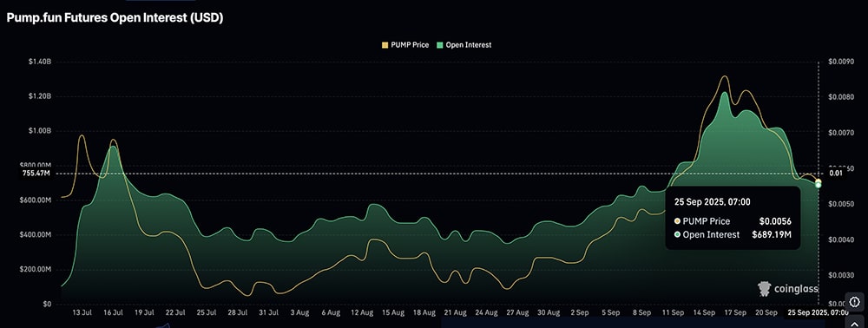Click the 8 Sep date label
This screenshot has height=328, width=868.
pyautogui.click(x=641, y=313)
